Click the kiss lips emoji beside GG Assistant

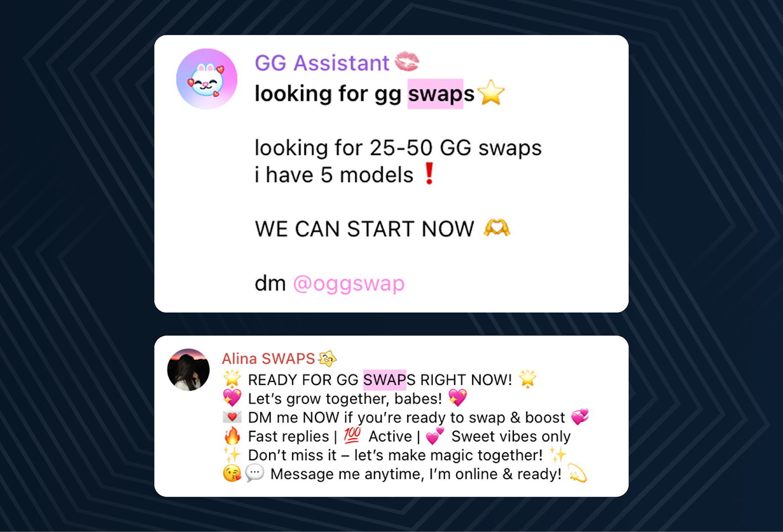click(407, 62)
